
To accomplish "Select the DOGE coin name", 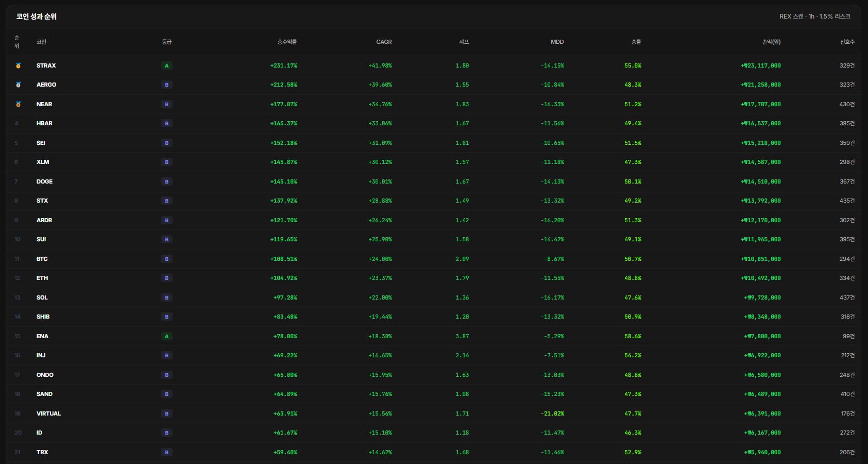I will 44,181.
